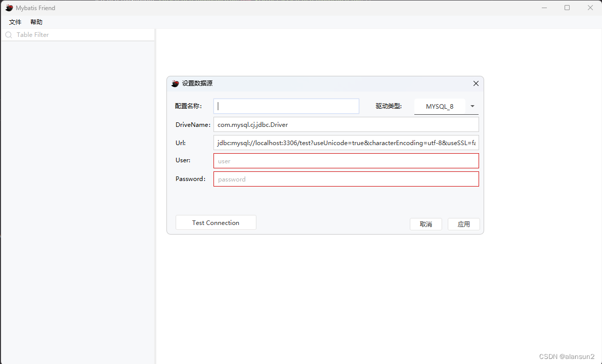
Task: Click the bird icon in 设置数据源 dialog title
Action: [175, 83]
